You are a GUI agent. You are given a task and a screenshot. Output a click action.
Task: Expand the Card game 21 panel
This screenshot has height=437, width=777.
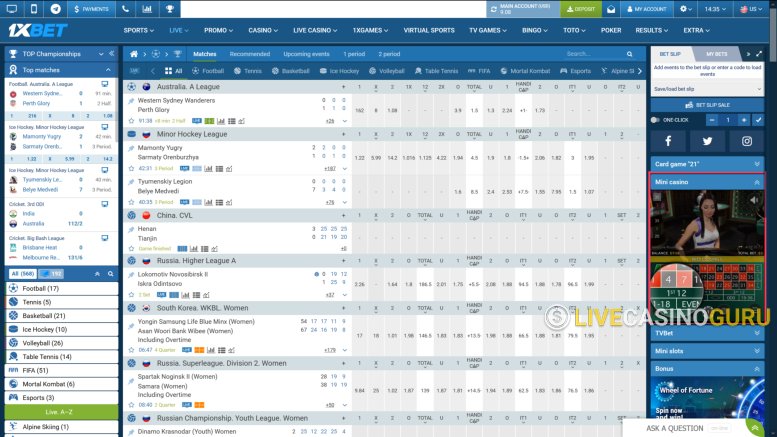(x=707, y=164)
